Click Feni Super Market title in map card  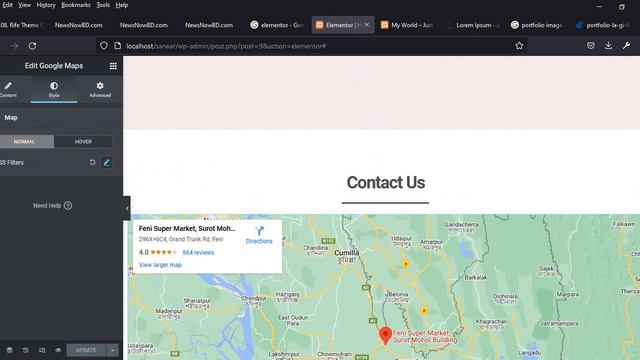tap(187, 229)
